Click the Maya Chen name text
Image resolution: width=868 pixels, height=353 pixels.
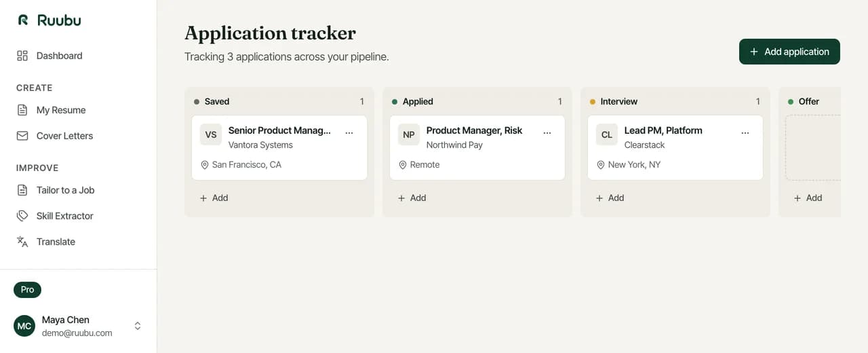click(66, 320)
